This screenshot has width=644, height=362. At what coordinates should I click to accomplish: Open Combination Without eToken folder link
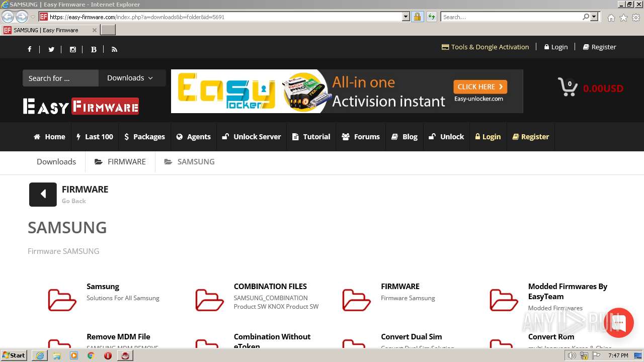click(272, 341)
